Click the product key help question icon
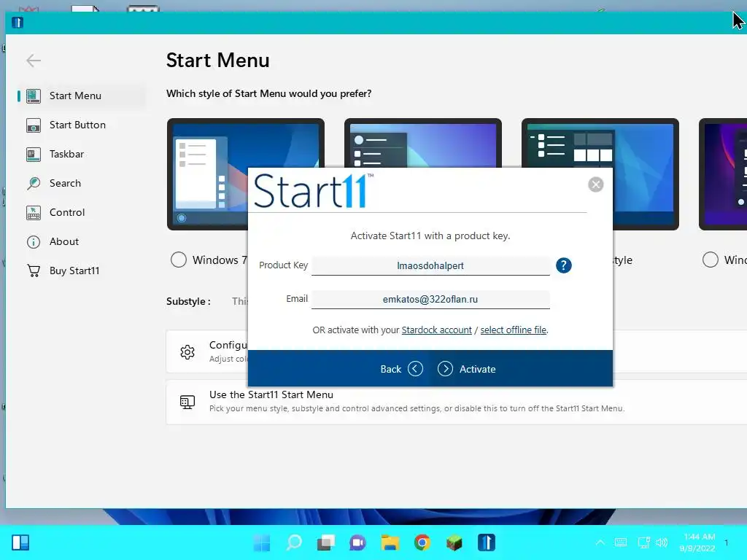747x560 pixels. 564,265
